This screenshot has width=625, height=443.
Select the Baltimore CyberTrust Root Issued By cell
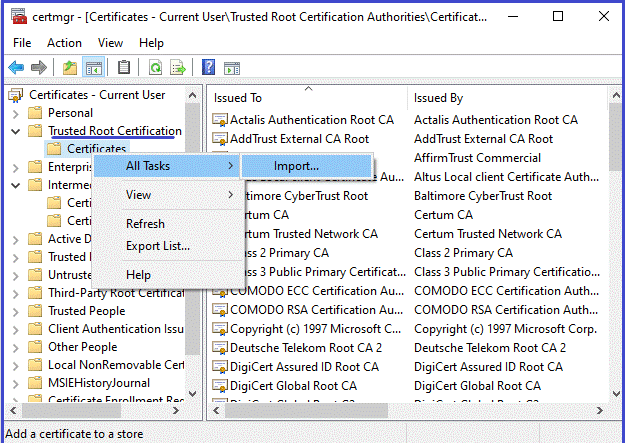(x=483, y=196)
